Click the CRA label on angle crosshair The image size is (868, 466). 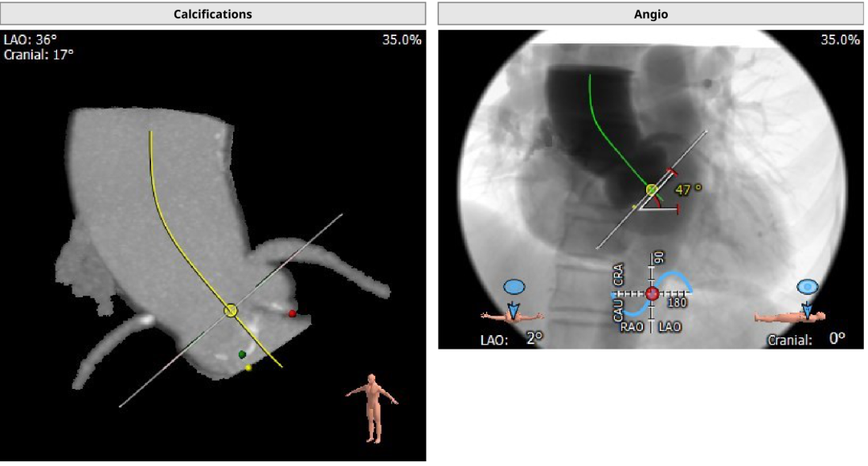pyautogui.click(x=618, y=275)
